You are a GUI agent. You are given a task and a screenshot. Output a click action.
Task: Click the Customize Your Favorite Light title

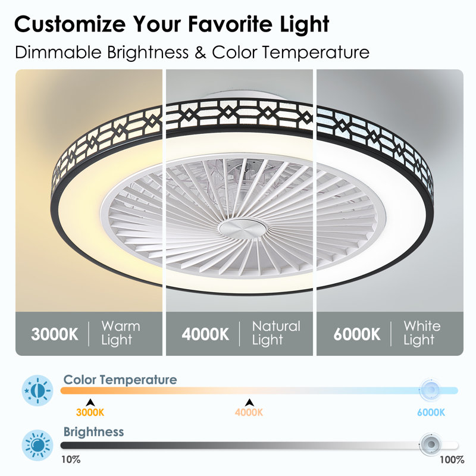coord(172,24)
